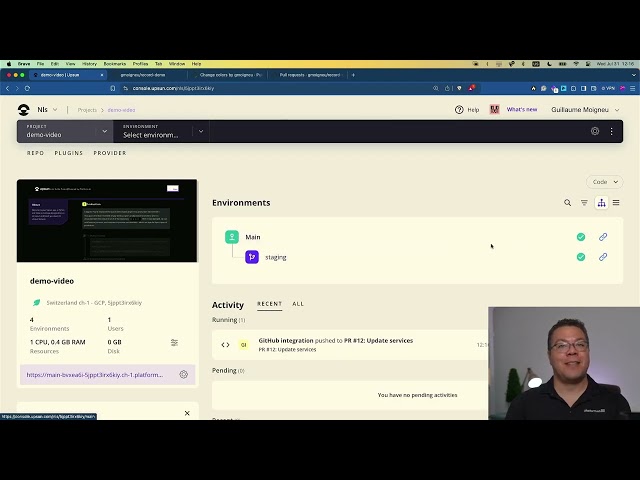
Task: Open project settings gear in dark bar
Action: coord(595,131)
